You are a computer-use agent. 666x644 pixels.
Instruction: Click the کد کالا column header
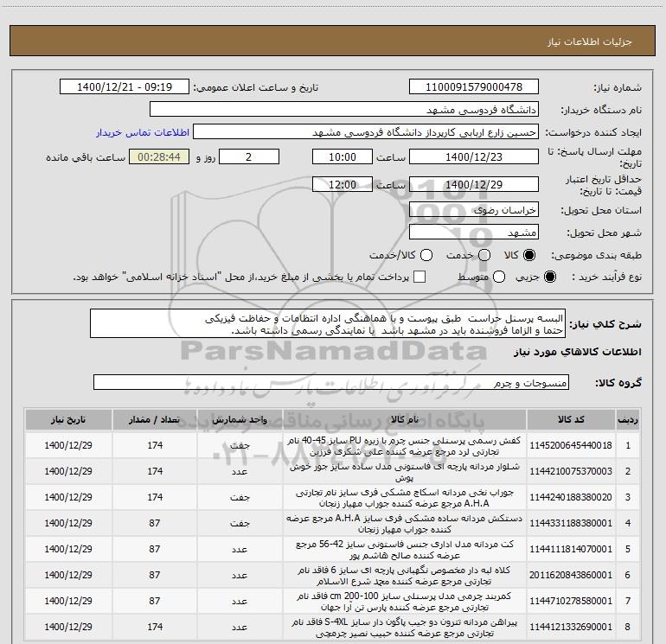click(x=571, y=420)
